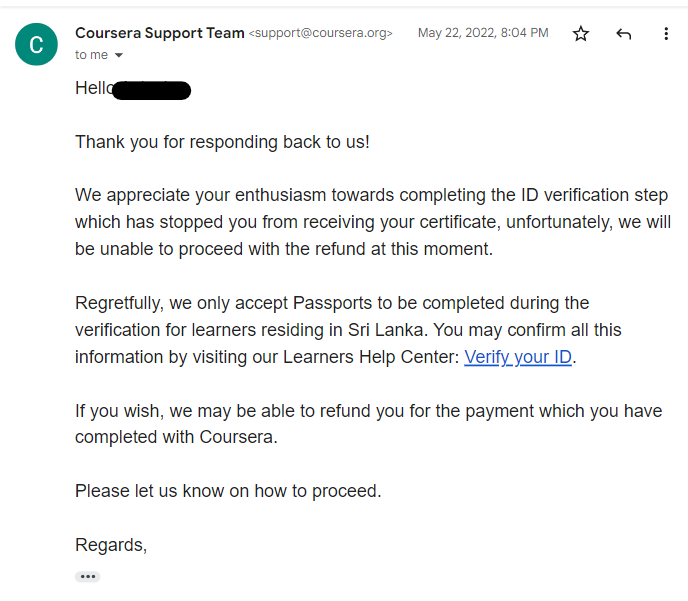Click the blacked-out recipient name
This screenshot has height=601, width=688.
(151, 90)
